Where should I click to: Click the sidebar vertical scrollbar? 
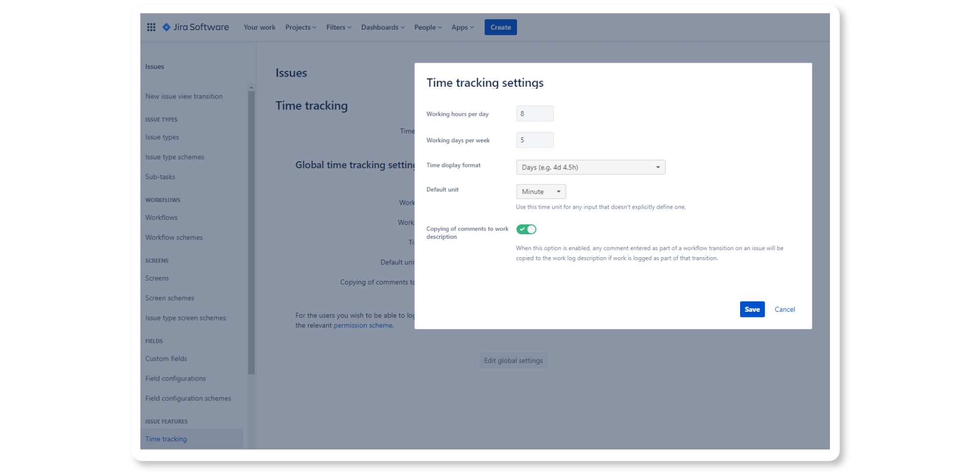(x=251, y=233)
